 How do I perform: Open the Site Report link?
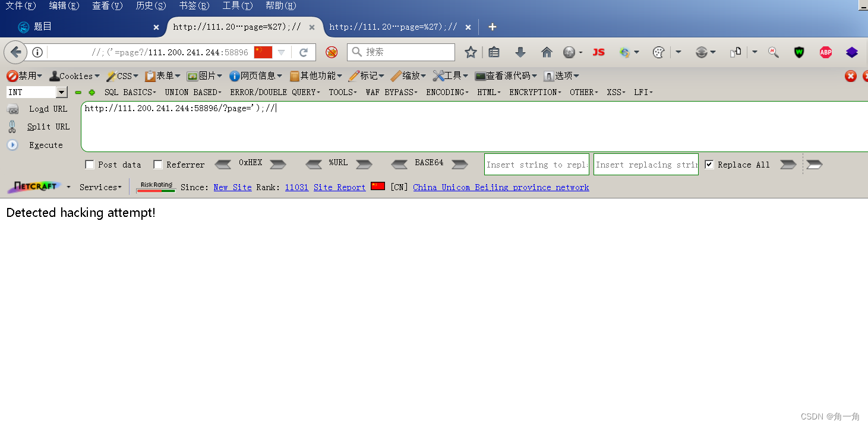[339, 187]
